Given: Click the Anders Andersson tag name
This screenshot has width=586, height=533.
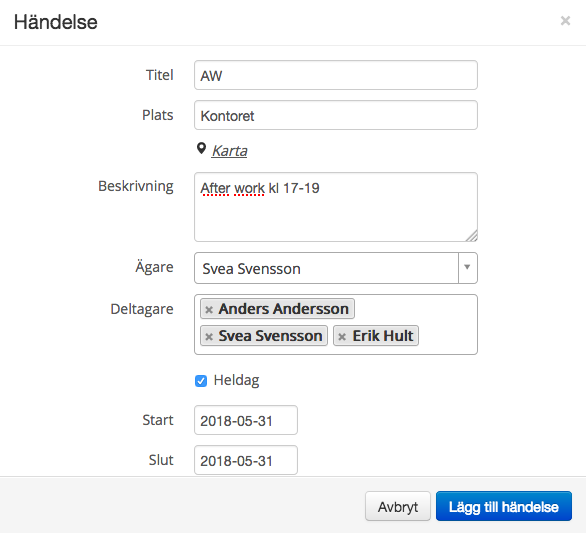Looking at the screenshot, I should [283, 309].
